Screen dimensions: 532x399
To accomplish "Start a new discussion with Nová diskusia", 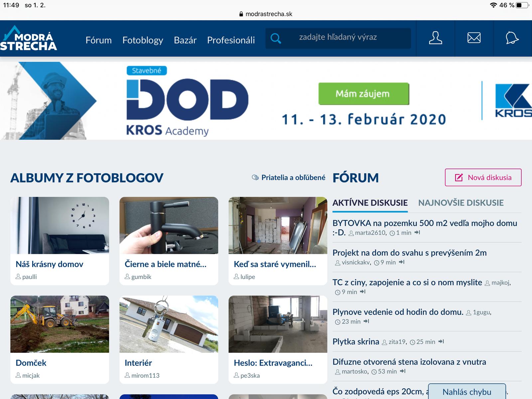I will 483,178.
